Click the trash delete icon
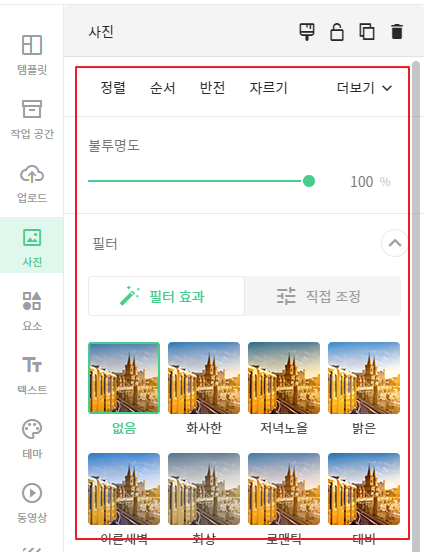 pyautogui.click(x=397, y=32)
